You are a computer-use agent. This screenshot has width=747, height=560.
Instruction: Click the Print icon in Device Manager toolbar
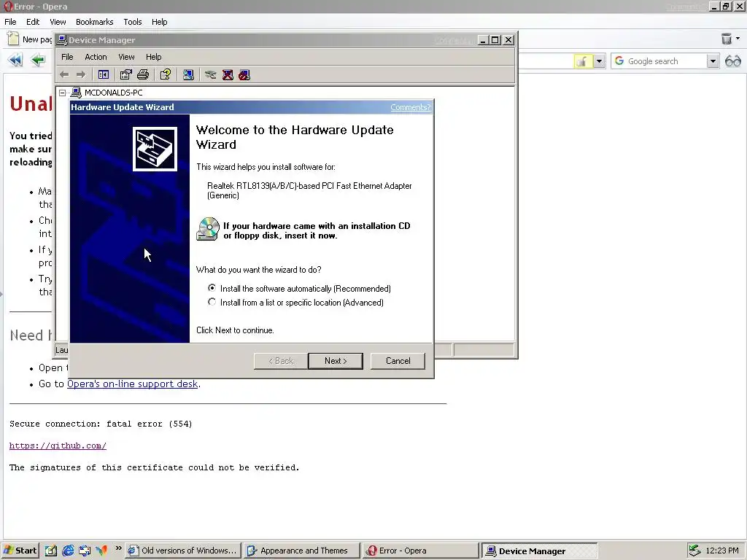pos(143,75)
